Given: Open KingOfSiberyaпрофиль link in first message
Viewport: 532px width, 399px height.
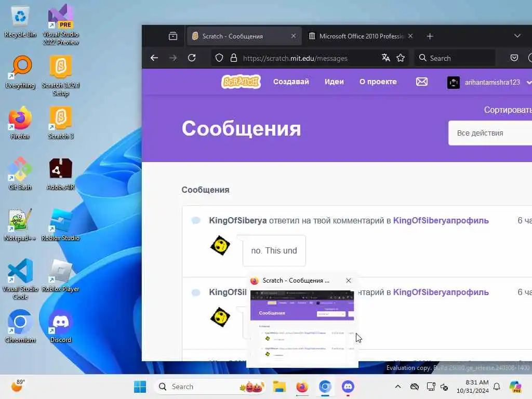Looking at the screenshot, I should coord(441,220).
